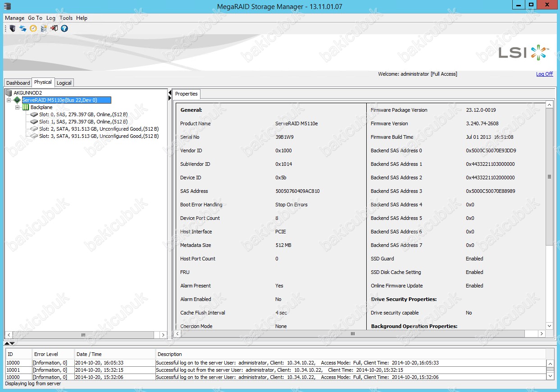Click the Log Off link
This screenshot has width=560, height=392.
544,74
